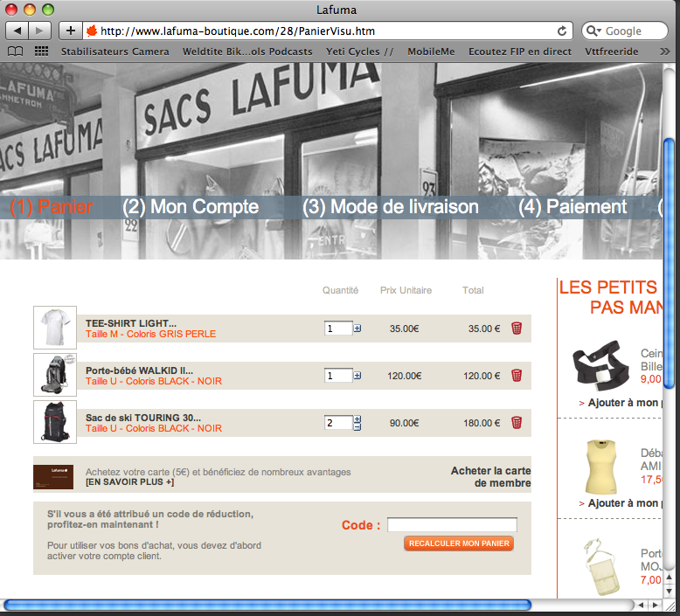Viewport: 680px width, 616px height.
Task: Click the Lafuma site favicon in address bar
Action: pyautogui.click(x=92, y=31)
